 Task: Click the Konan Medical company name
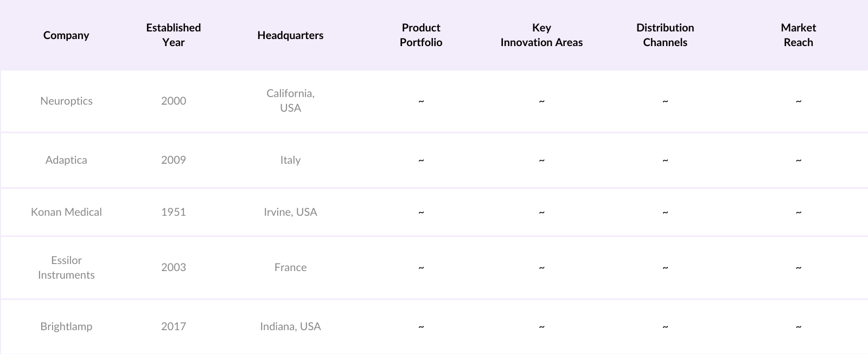pyautogui.click(x=66, y=212)
